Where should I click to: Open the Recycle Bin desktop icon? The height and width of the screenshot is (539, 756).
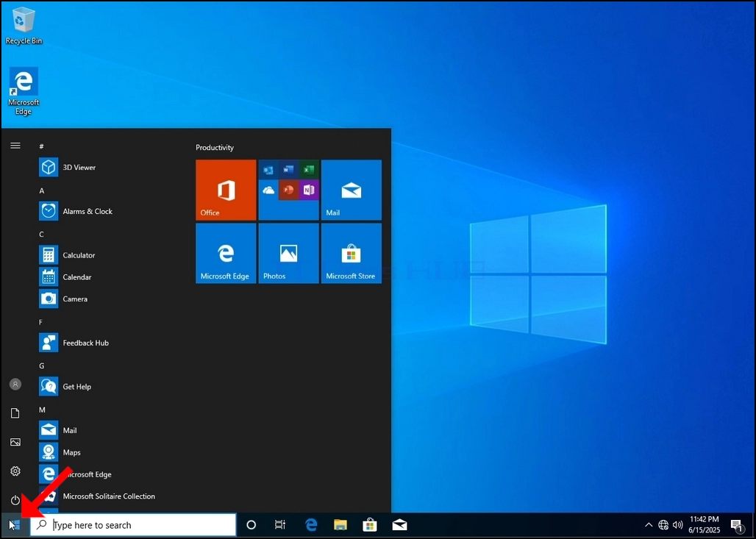(23, 26)
